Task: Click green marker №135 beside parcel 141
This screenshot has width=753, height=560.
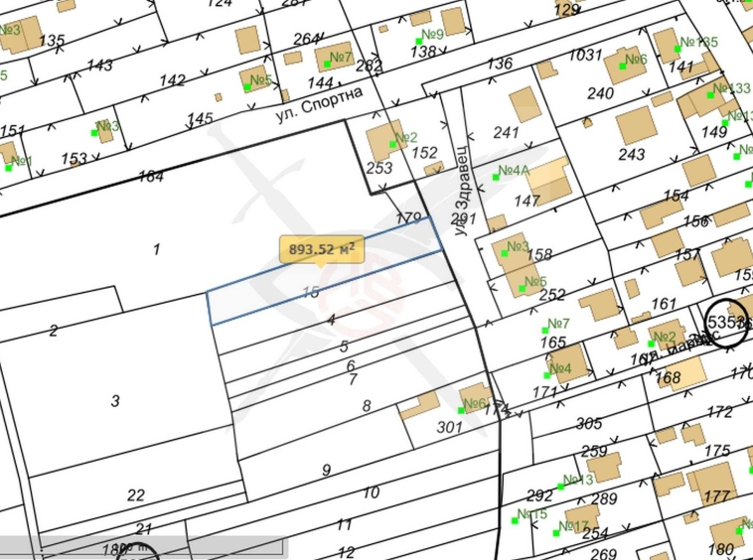Action: [678, 50]
